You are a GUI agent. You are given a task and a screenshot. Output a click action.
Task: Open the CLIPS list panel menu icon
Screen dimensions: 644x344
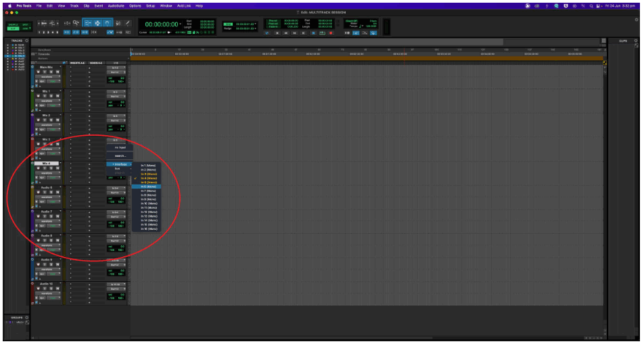635,41
